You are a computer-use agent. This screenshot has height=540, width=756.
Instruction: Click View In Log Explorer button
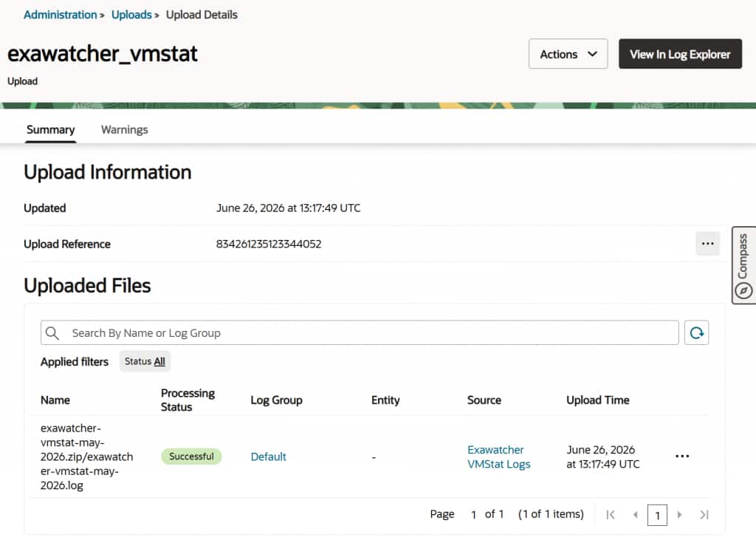pyautogui.click(x=680, y=54)
